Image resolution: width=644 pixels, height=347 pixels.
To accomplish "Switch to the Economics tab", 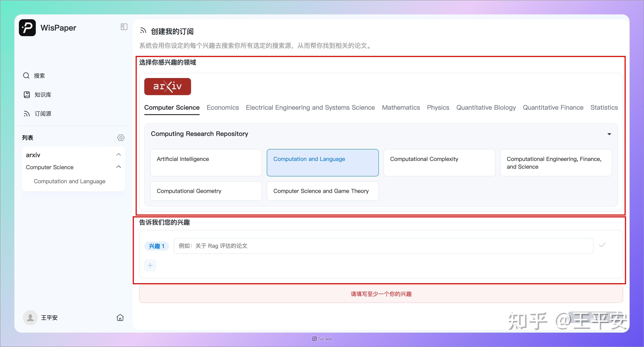I will click(223, 107).
